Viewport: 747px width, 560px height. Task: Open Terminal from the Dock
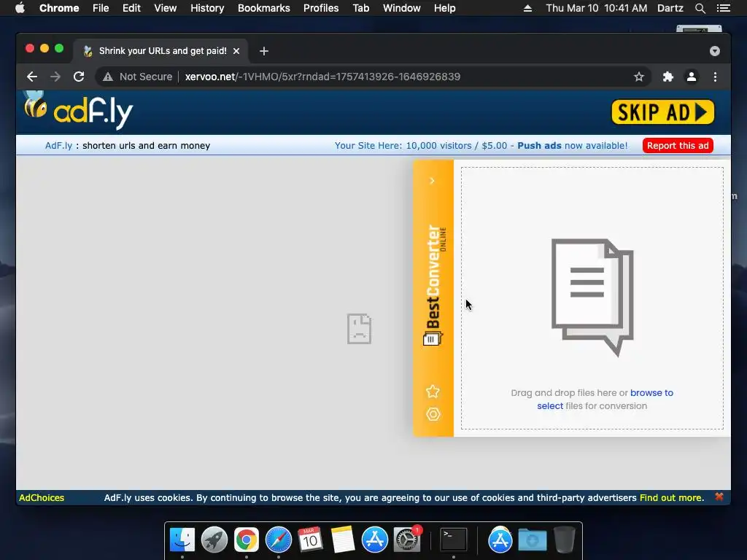pos(453,540)
